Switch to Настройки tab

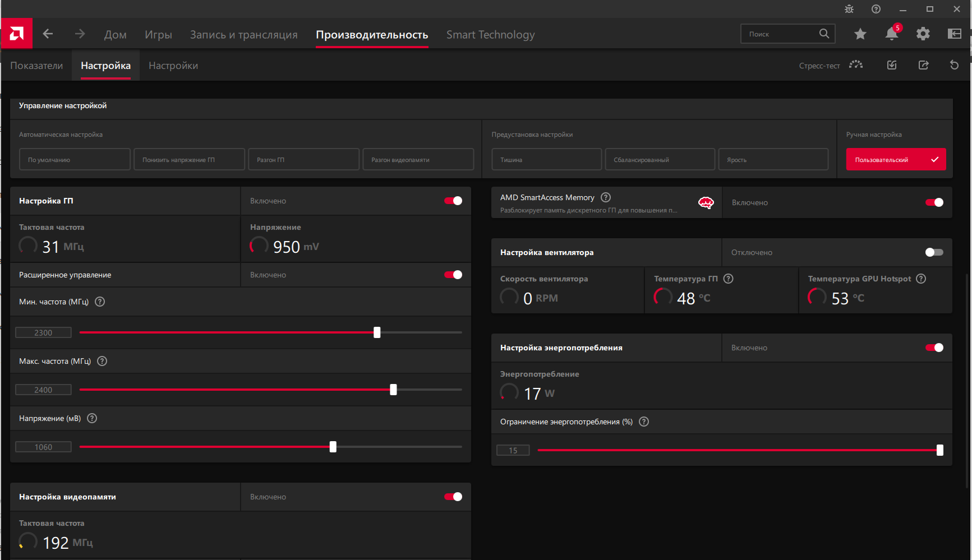(x=173, y=66)
